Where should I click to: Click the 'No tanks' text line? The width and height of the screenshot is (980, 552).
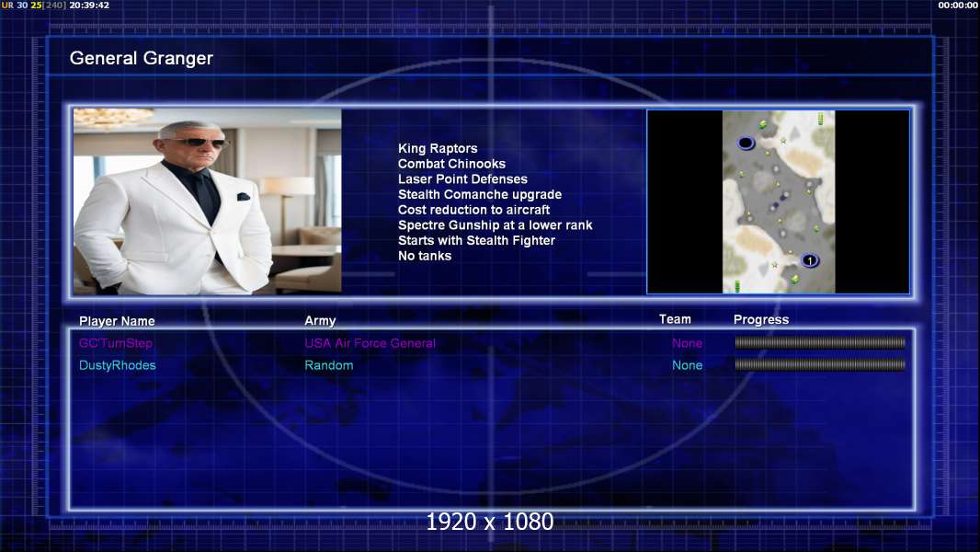[x=425, y=256]
